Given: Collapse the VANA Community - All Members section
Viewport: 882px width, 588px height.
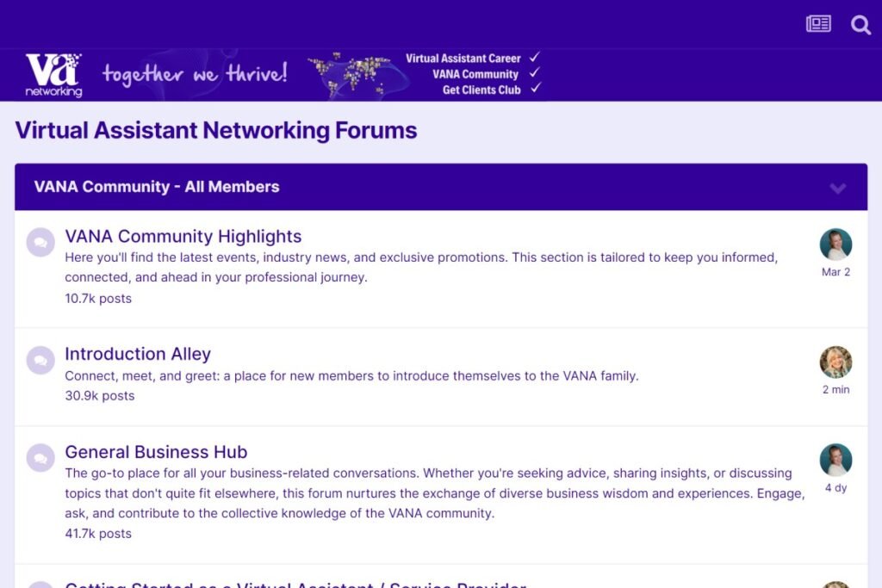Looking at the screenshot, I should click(835, 187).
